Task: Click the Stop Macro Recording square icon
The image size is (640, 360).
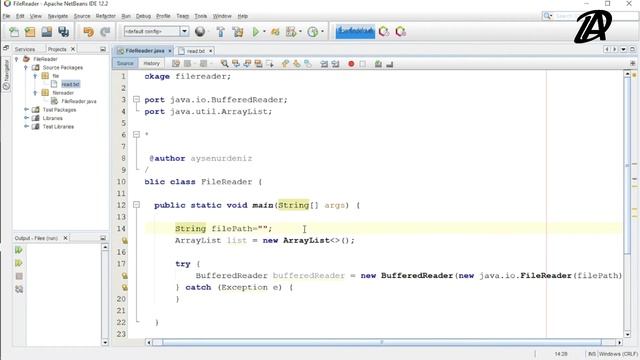Action: (362, 64)
